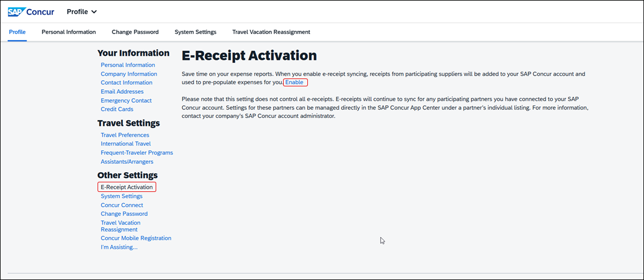Select E-Receipt Activation in Other Settings
644x280 pixels.
(127, 187)
